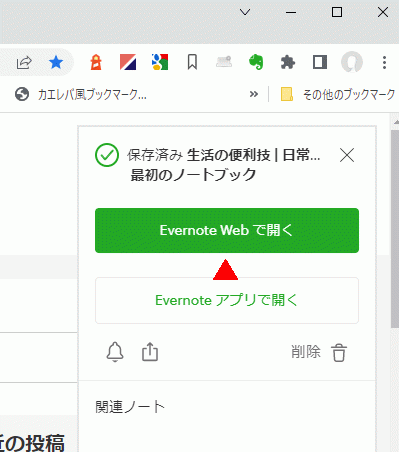
Task: Close the browser window
Action: (x=383, y=12)
